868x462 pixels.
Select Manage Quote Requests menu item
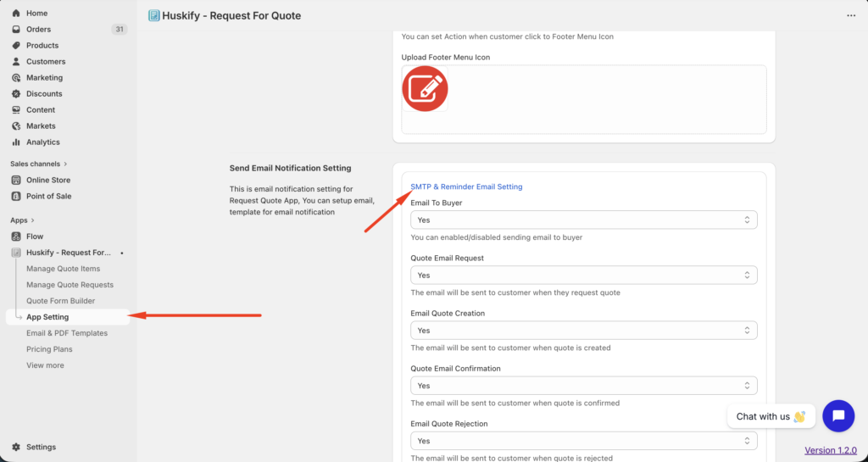(70, 285)
